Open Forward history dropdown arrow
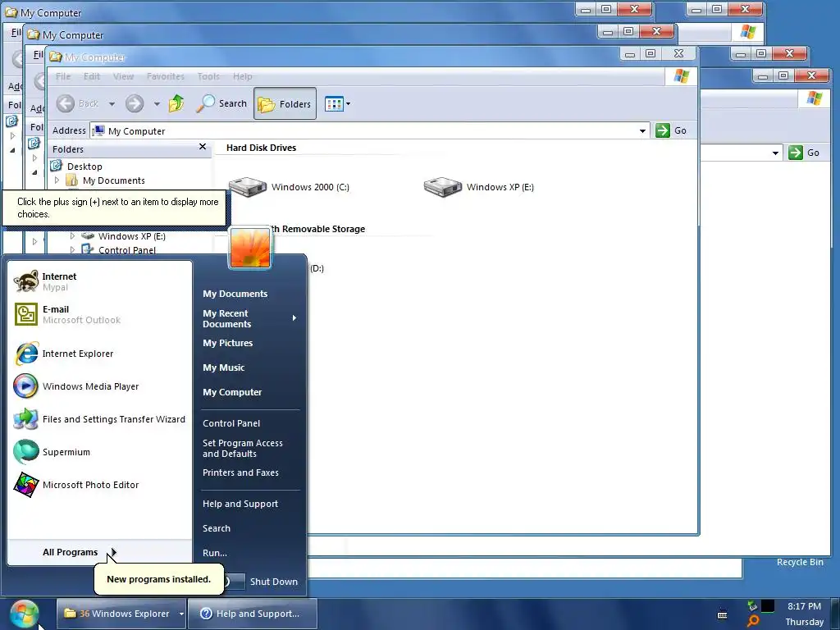Screen dimensions: 840x630 pos(157,104)
